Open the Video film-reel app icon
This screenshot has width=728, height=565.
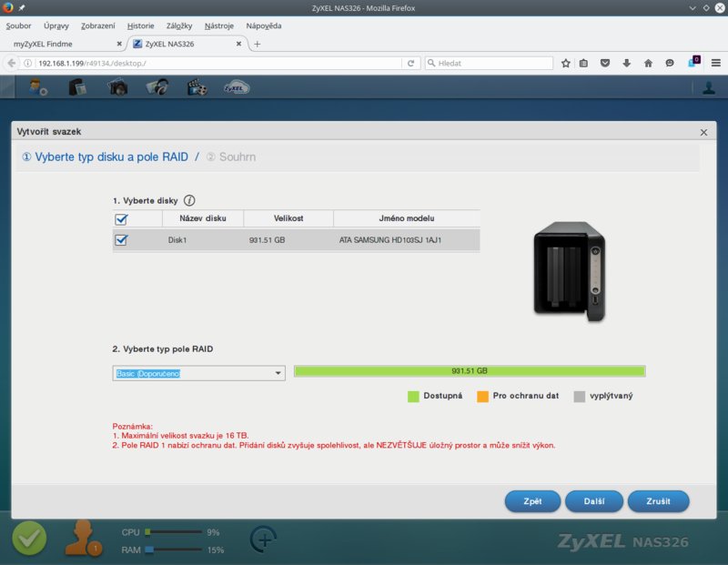[197, 87]
